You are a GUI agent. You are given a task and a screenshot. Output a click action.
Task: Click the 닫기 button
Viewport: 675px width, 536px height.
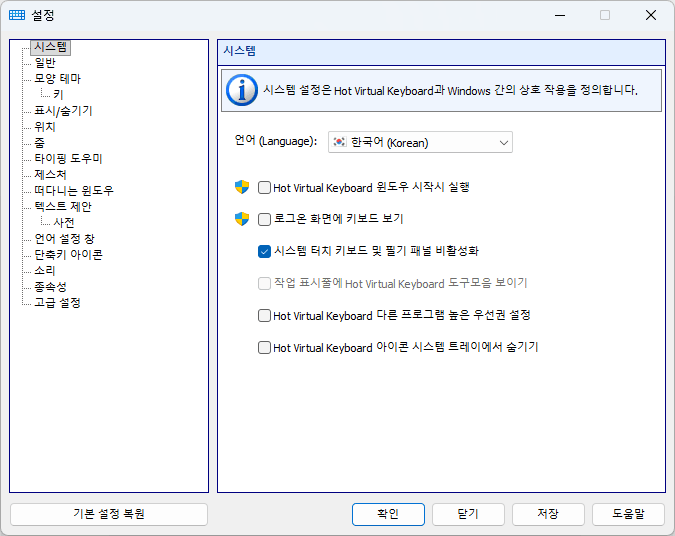click(x=468, y=514)
